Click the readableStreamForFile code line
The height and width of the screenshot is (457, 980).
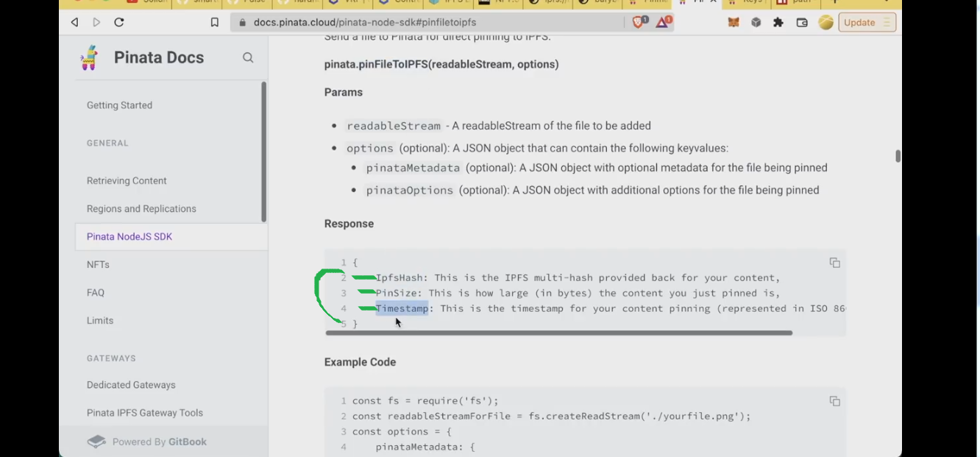click(x=552, y=417)
